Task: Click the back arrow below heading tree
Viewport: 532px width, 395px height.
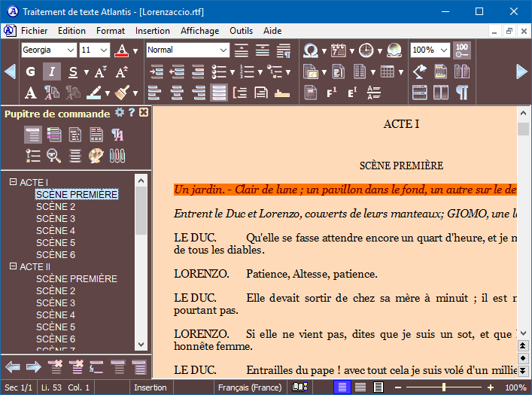Action: [x=13, y=367]
